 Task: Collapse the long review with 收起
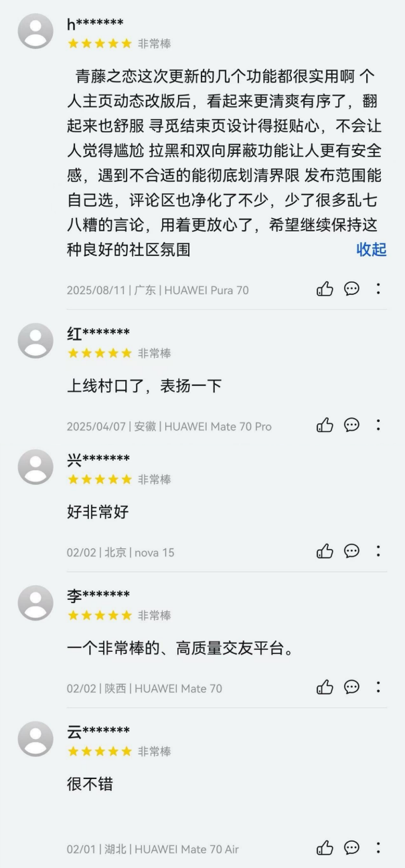click(372, 249)
